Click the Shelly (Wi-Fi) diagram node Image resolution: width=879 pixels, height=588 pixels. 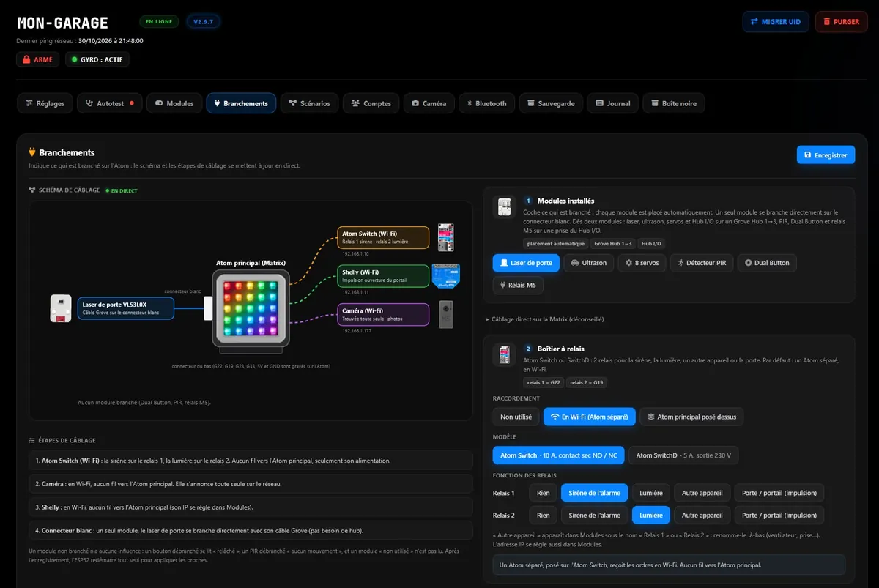click(x=383, y=276)
